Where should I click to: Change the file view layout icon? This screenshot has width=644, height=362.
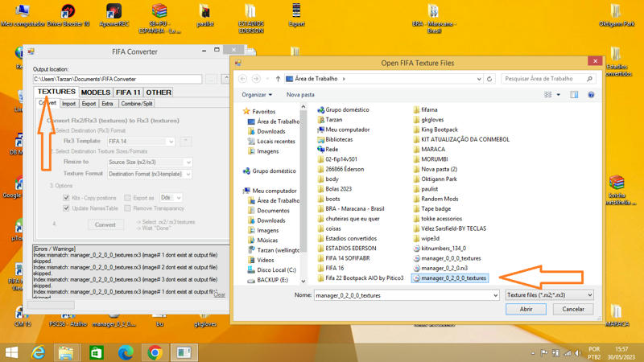[548, 95]
